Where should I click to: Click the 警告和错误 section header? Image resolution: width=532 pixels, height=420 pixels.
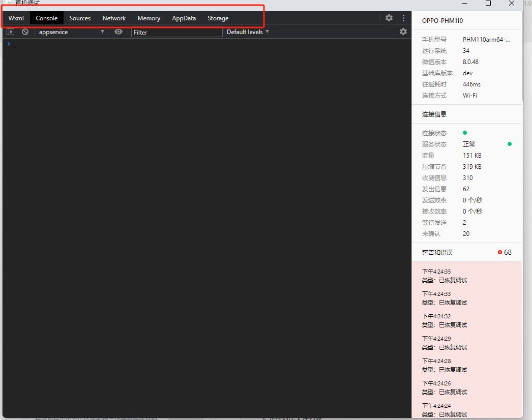(x=437, y=252)
